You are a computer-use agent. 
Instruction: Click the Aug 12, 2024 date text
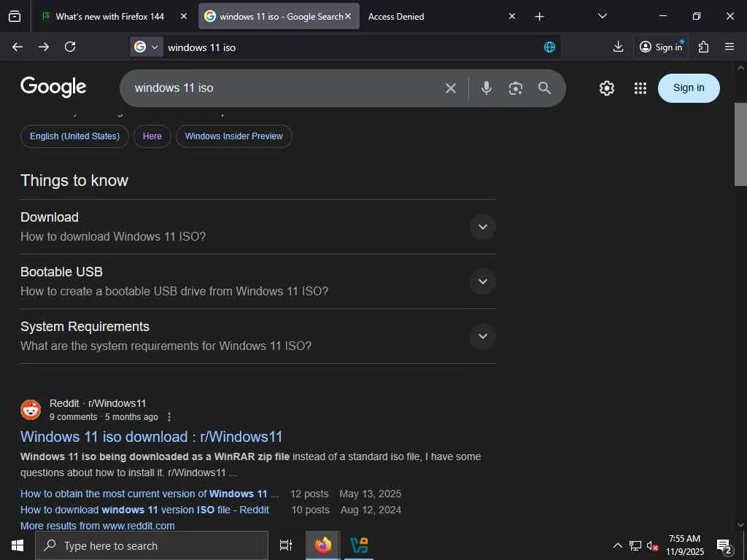(x=371, y=510)
